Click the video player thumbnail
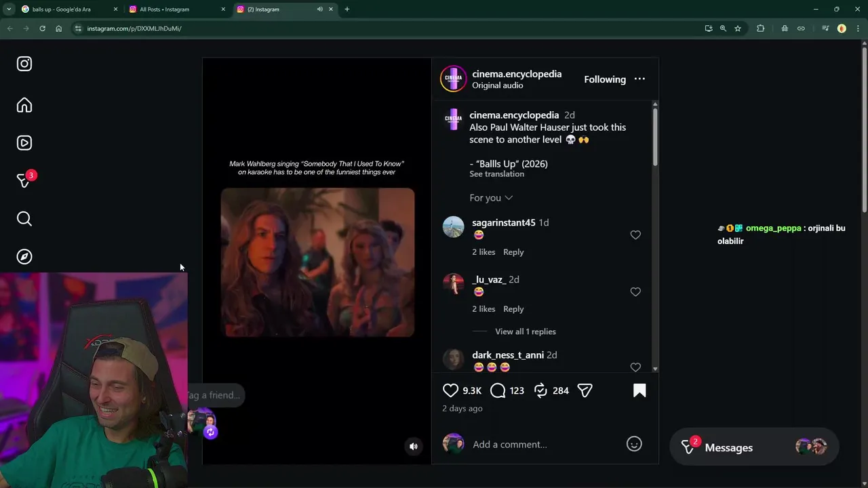868x488 pixels. coord(317,262)
